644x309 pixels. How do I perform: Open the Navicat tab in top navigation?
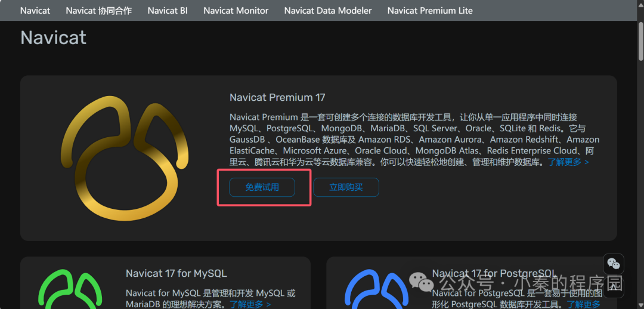(x=35, y=11)
